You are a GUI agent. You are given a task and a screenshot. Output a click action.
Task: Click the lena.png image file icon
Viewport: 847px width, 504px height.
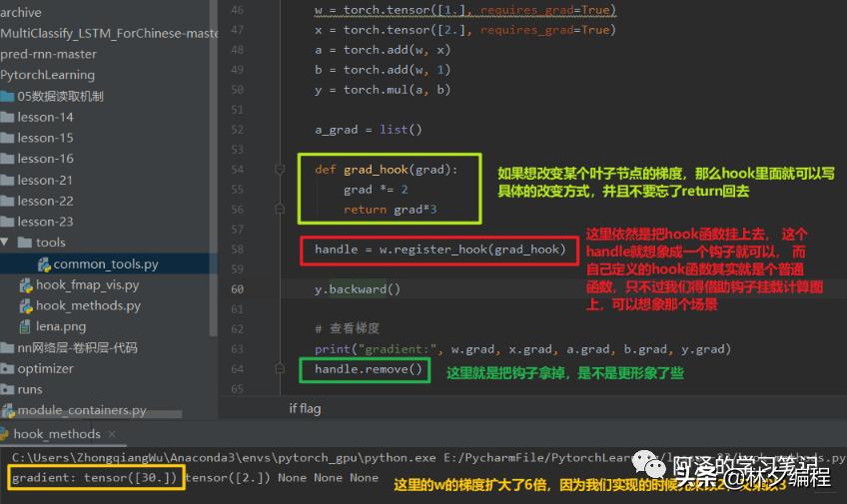(25, 326)
